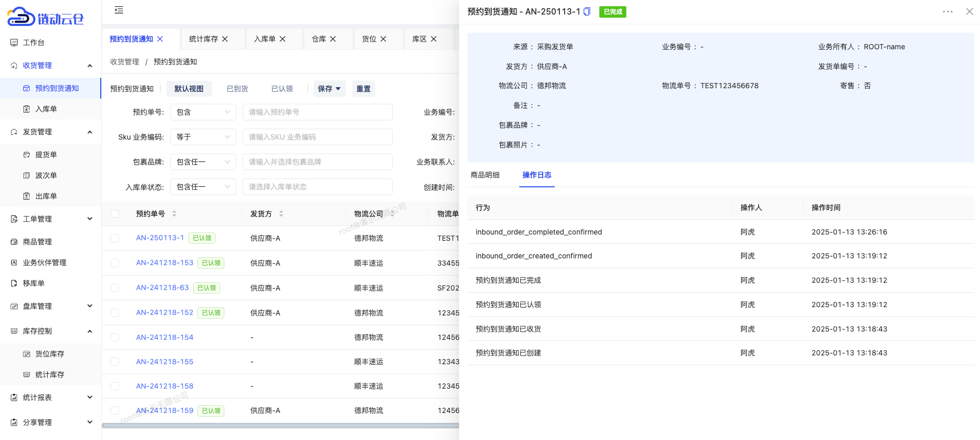
Task: Select the 已到货 view tab
Action: coord(237,89)
